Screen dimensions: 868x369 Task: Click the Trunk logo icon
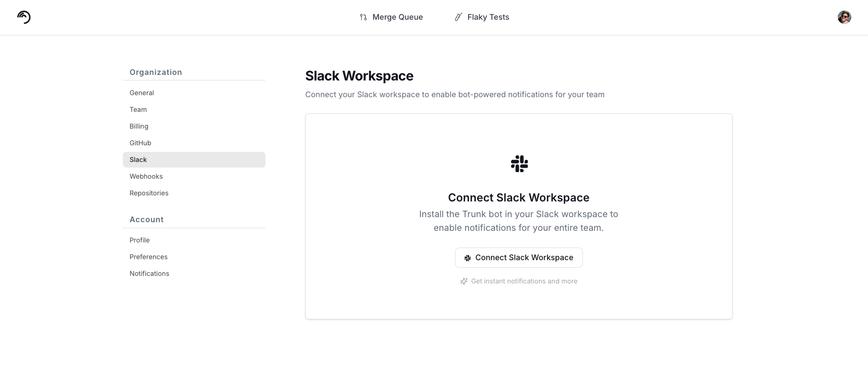point(24,17)
